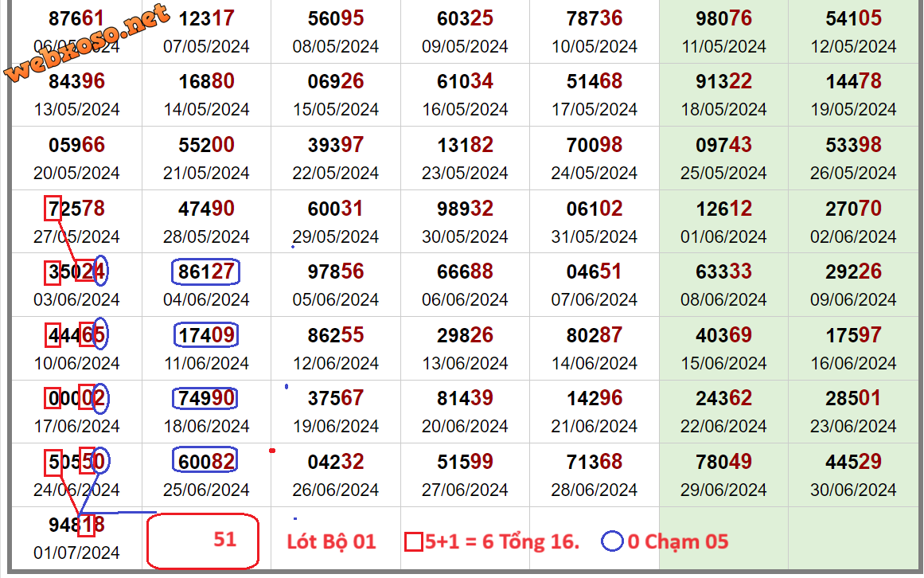Select the number 35024
The height and width of the screenshot is (578, 924).
(76, 271)
